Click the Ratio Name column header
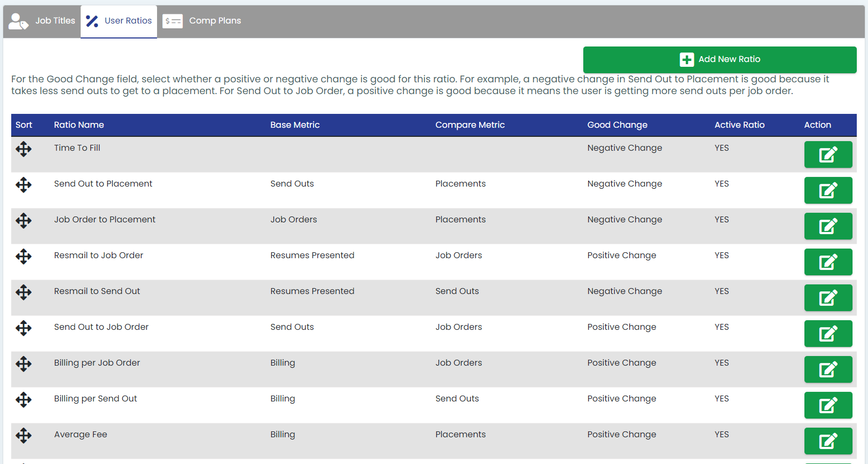Image resolution: width=868 pixels, height=464 pixels. click(79, 125)
